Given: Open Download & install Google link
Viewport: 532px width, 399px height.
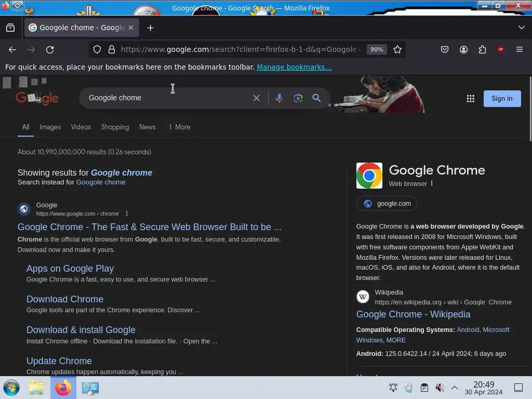Looking at the screenshot, I should [x=81, y=330].
